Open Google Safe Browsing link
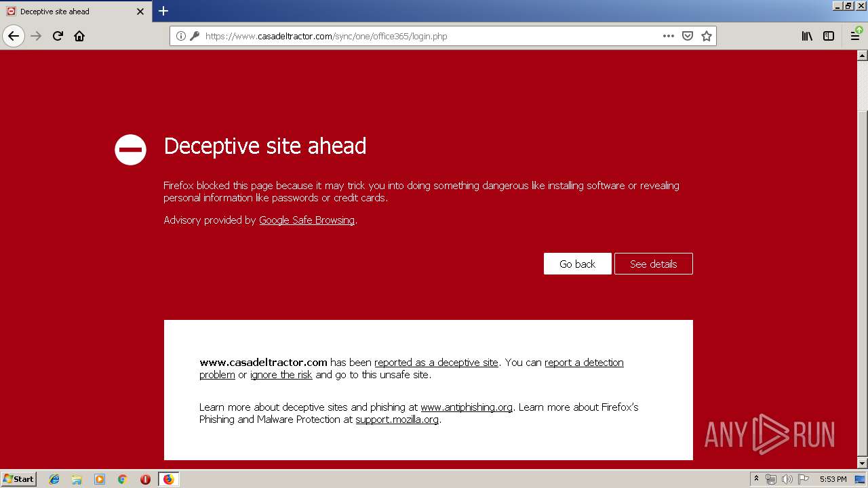Image resolution: width=868 pixels, height=488 pixels. pos(307,220)
